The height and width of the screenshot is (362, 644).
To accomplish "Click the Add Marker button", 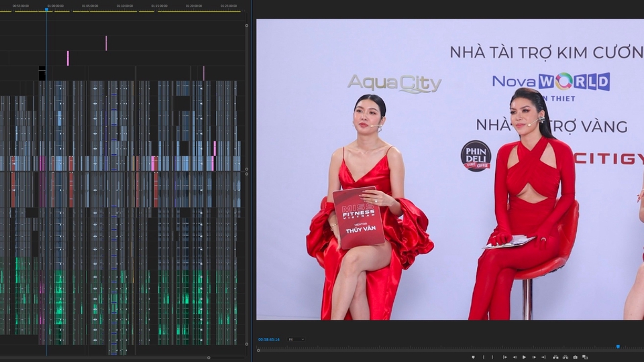I will [473, 357].
